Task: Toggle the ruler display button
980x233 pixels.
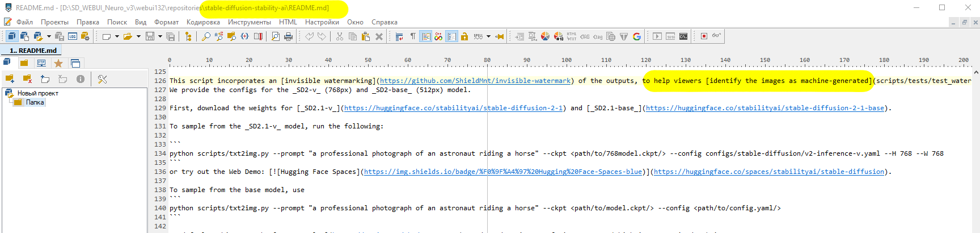Action: pos(426,36)
